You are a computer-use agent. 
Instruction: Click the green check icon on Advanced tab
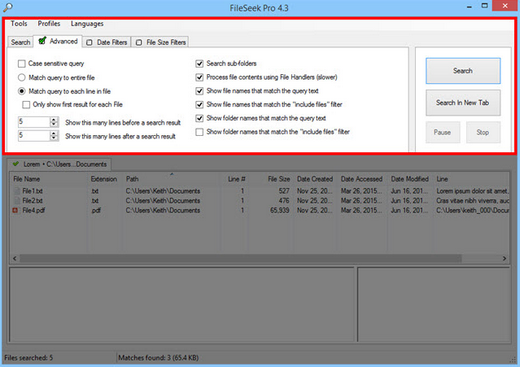pyautogui.click(x=42, y=41)
